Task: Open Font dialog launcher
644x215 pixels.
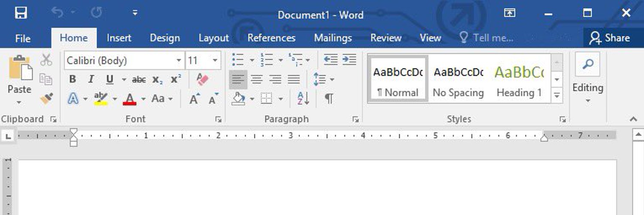Action: point(218,120)
